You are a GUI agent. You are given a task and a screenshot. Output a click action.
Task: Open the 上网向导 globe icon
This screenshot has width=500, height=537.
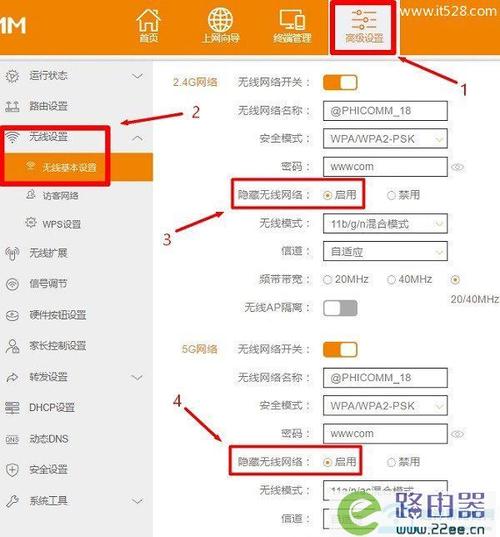click(220, 19)
